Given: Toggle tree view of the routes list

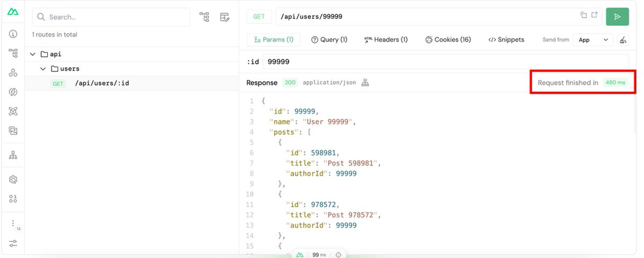Looking at the screenshot, I should tap(204, 17).
